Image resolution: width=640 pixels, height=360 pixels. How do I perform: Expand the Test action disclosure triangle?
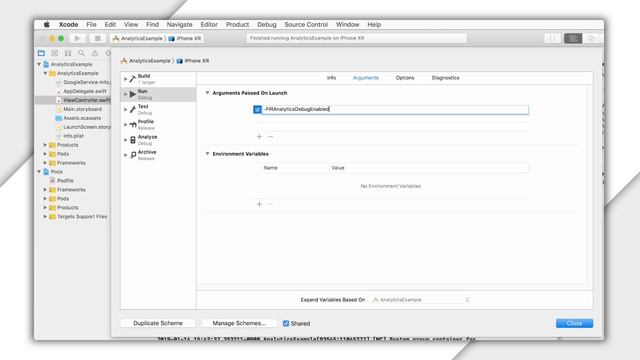pyautogui.click(x=126, y=109)
